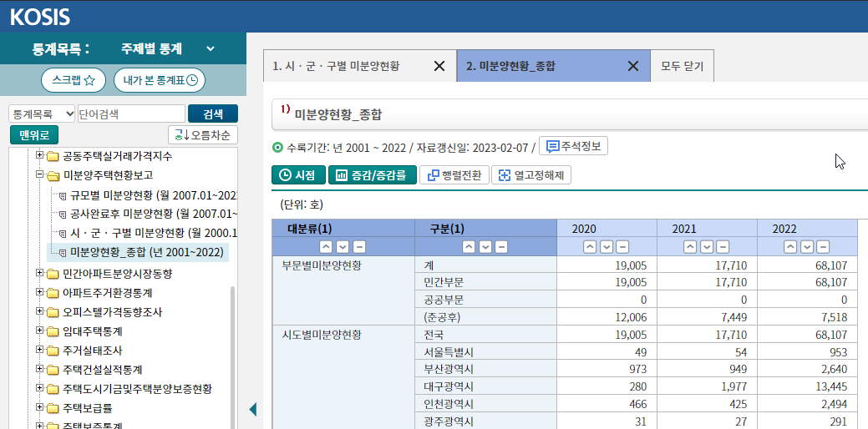Expand the 아파트주거환경통계 folder

(x=39, y=292)
